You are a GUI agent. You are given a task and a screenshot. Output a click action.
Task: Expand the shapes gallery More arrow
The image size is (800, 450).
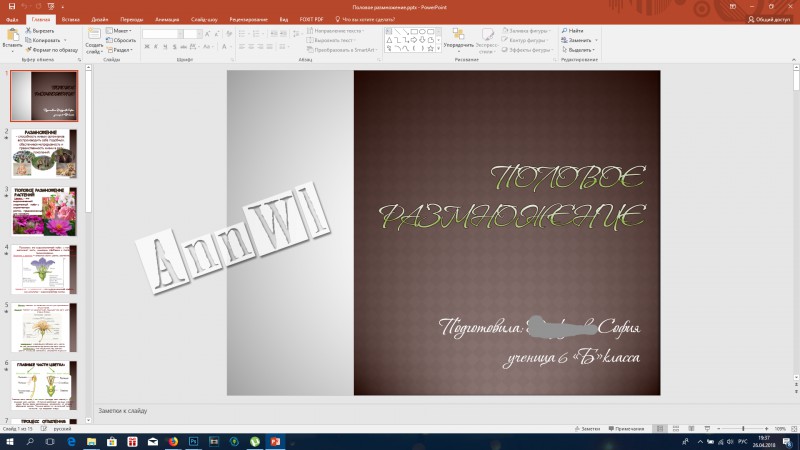click(x=438, y=48)
